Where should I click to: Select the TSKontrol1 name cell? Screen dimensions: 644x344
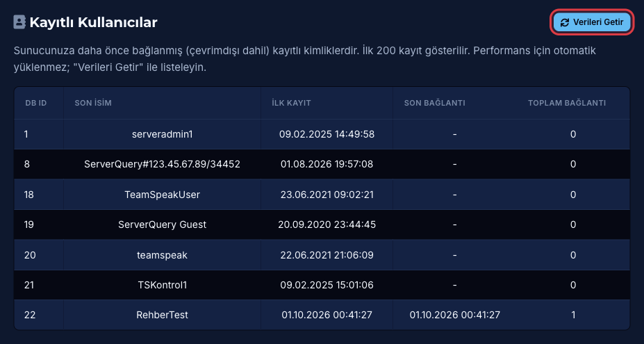(163, 285)
